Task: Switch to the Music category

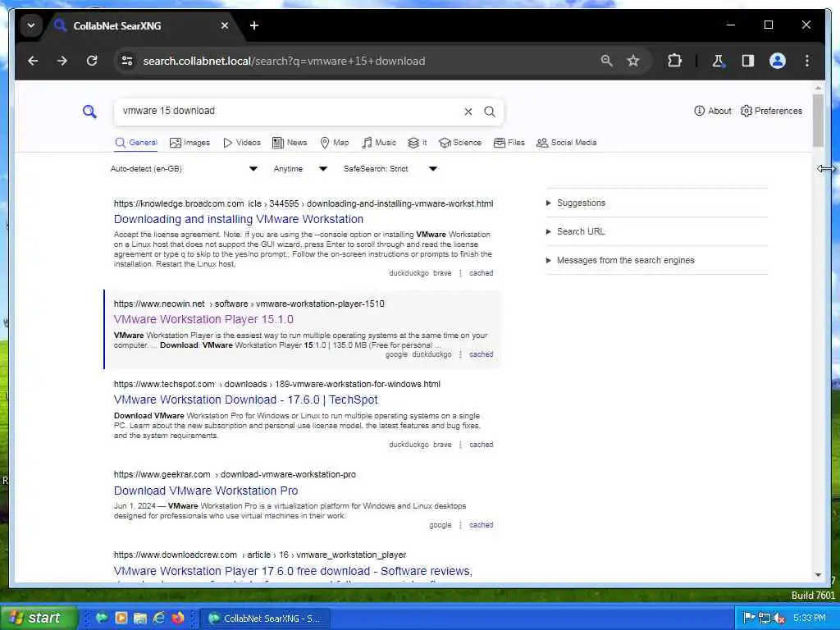Action: [379, 143]
